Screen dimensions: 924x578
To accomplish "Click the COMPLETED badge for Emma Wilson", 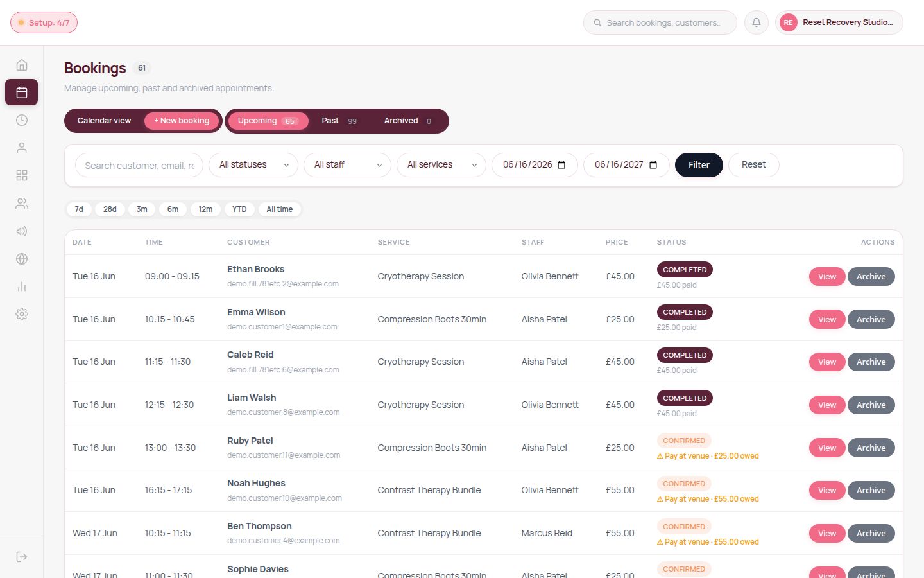I will [x=685, y=312].
